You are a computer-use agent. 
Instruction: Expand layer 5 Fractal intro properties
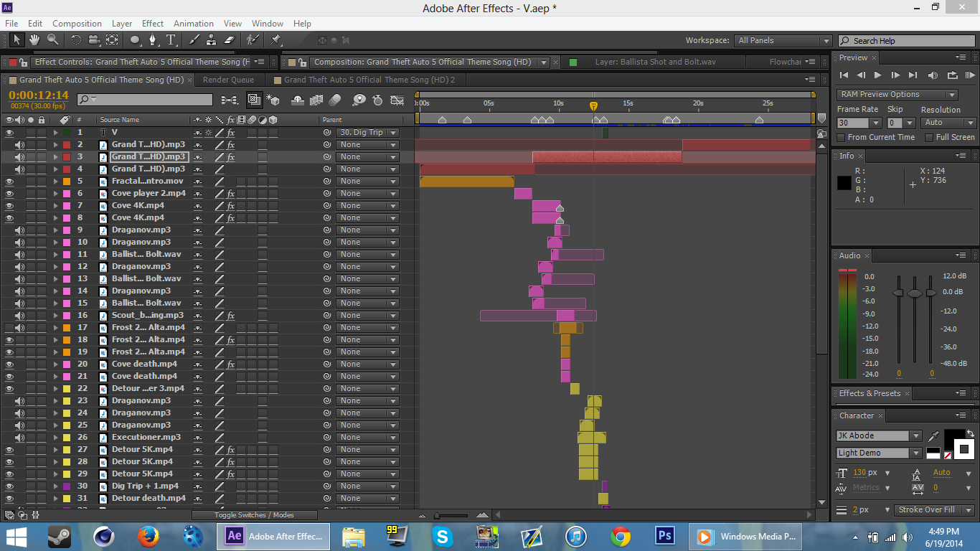(55, 182)
